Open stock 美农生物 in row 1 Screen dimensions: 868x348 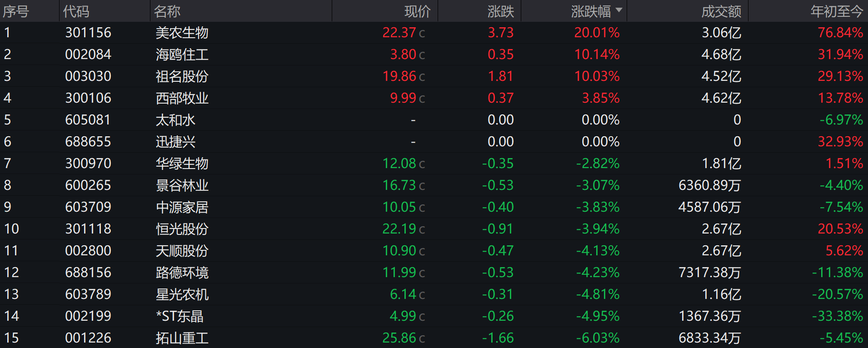[182, 33]
